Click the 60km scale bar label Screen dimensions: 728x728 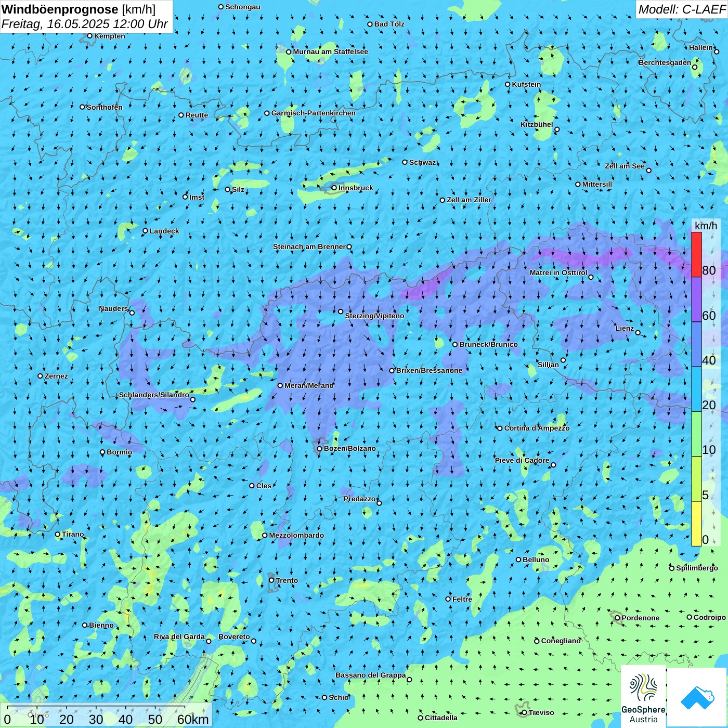pos(193,719)
